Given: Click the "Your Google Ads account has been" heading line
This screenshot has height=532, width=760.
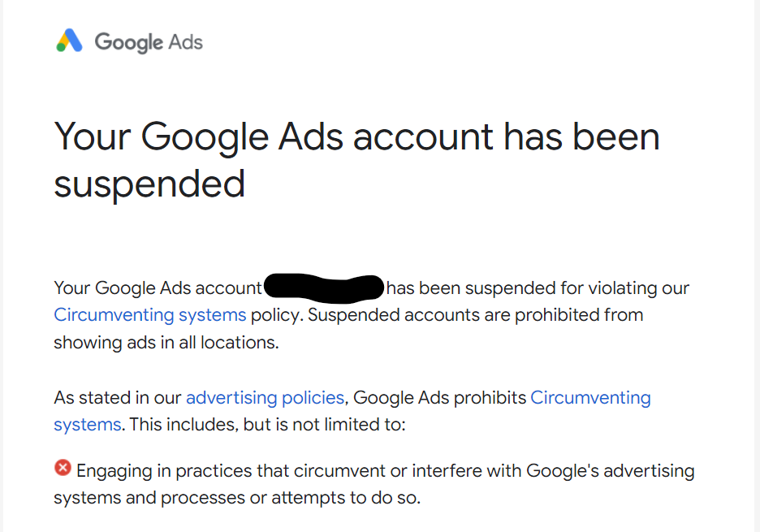Looking at the screenshot, I should pos(356,136).
